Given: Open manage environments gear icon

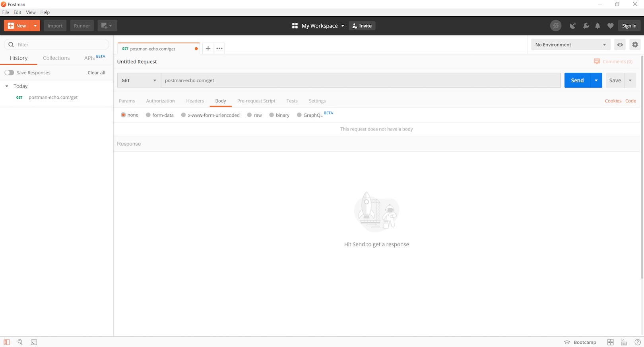Looking at the screenshot, I should click(635, 45).
